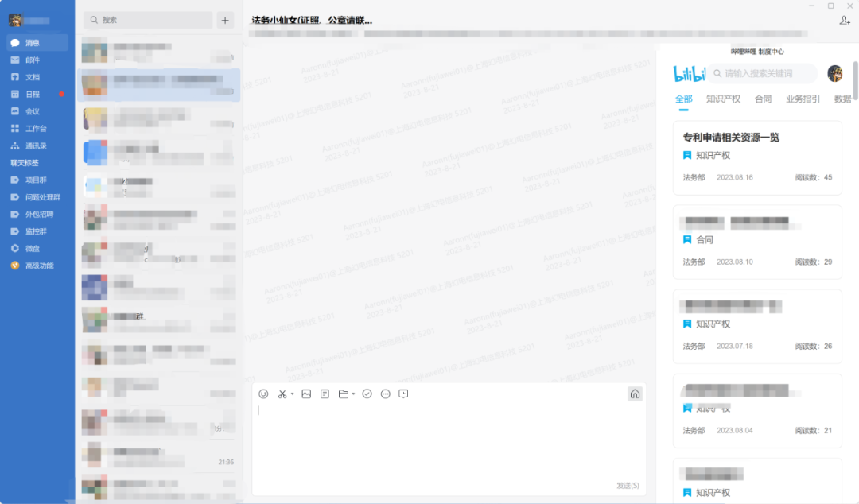Open the 工作台 workbench
This screenshot has height=504, width=859.
pyautogui.click(x=37, y=128)
